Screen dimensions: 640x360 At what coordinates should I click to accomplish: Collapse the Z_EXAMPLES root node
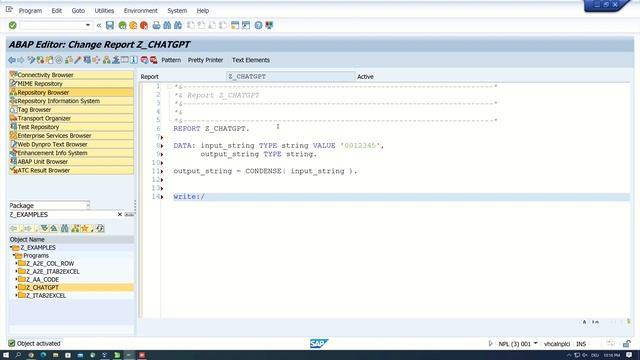pos(11,248)
